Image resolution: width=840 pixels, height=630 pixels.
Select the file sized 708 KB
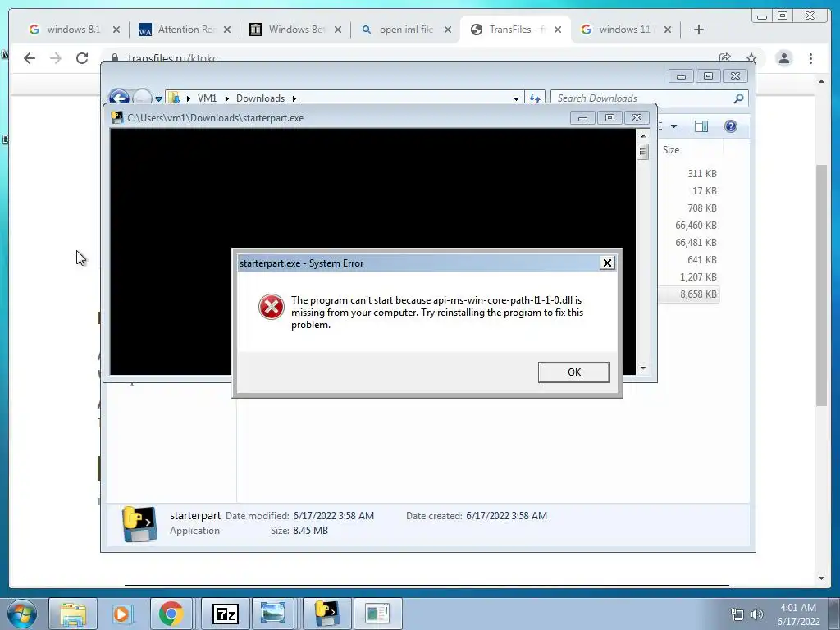coord(702,208)
